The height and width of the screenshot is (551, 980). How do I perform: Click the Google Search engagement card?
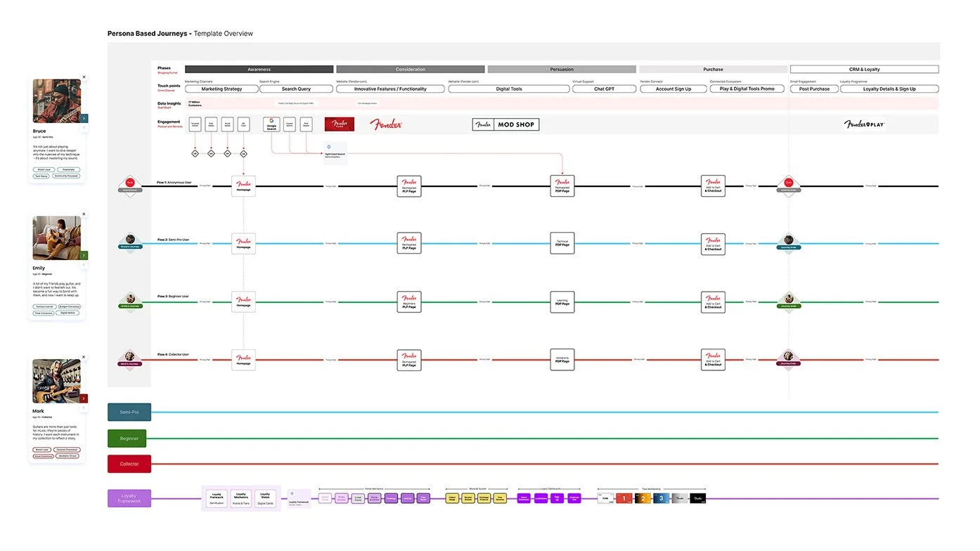coord(271,124)
